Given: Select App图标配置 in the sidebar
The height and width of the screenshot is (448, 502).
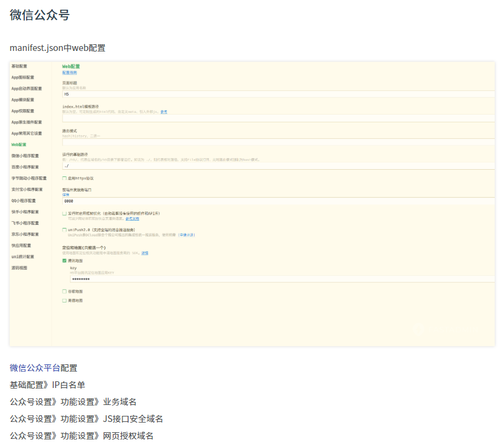Looking at the screenshot, I should (22, 78).
